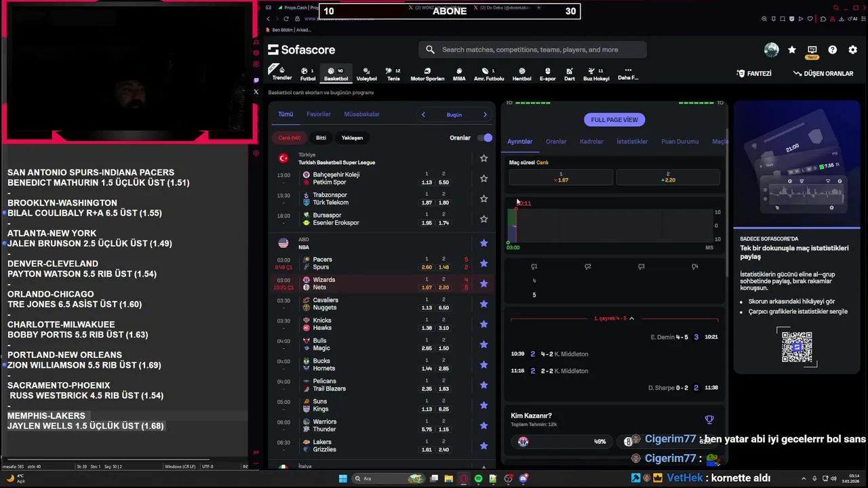
Task: Open the Ben Bildim bookmark
Action: point(288,30)
